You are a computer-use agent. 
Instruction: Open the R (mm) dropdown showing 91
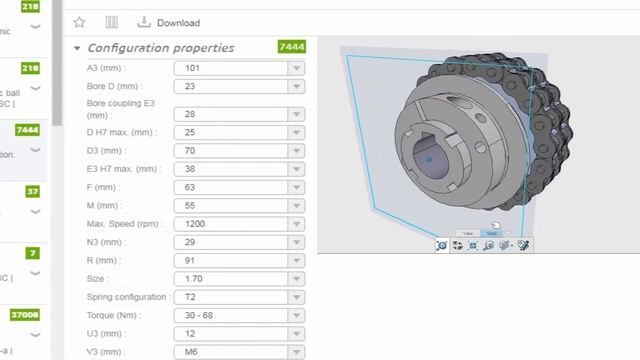(239, 260)
